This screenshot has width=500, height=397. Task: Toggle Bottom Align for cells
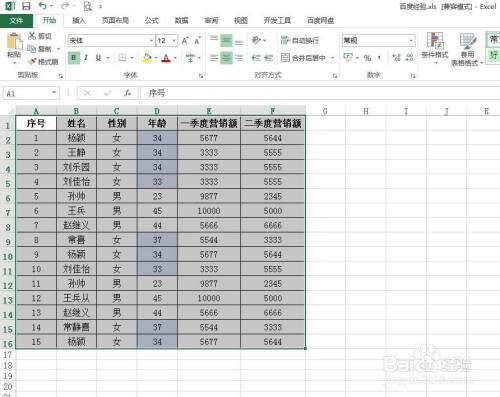coord(239,41)
